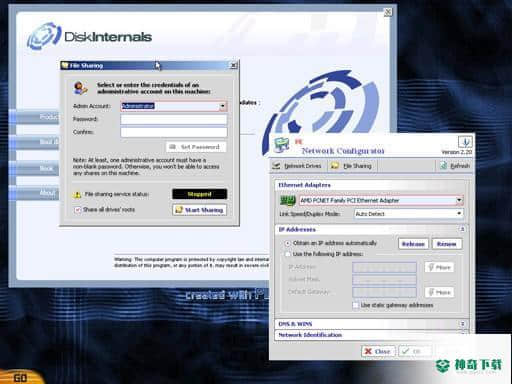Click Refresh in the Network Configurator toolbar

(455, 166)
